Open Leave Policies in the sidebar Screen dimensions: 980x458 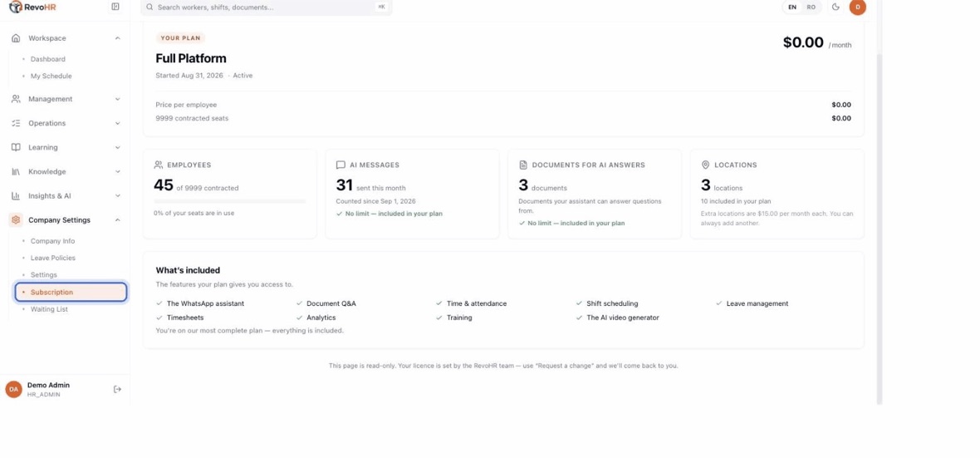click(x=52, y=258)
